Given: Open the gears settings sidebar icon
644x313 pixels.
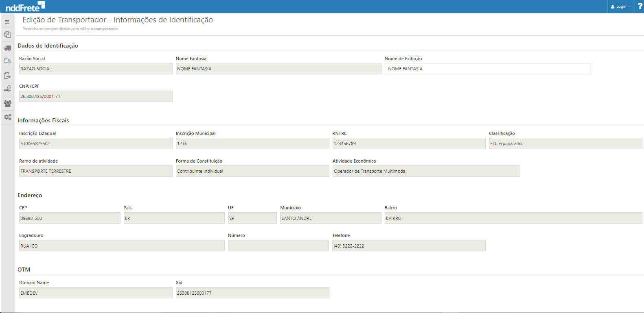Looking at the screenshot, I should pyautogui.click(x=7, y=117).
